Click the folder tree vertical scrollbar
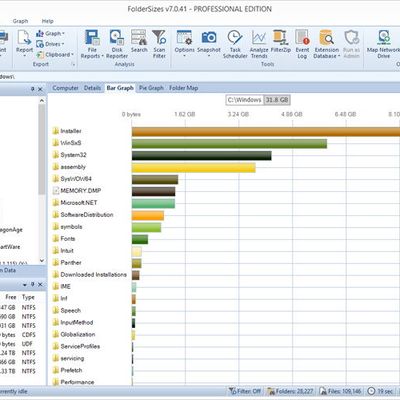The image size is (400, 400). point(42,180)
